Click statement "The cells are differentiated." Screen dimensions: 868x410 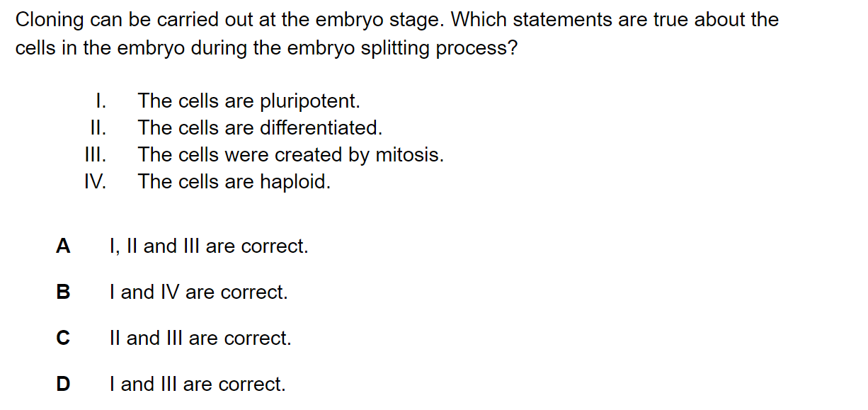click(260, 128)
